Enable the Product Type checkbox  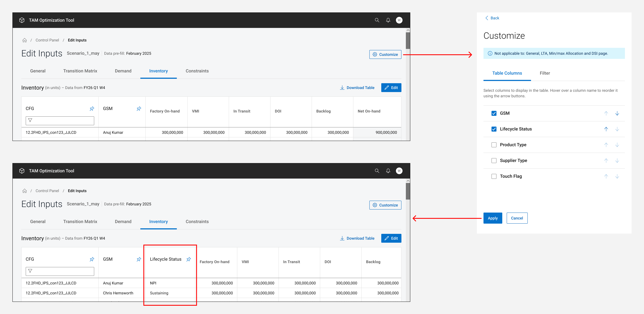pos(494,145)
